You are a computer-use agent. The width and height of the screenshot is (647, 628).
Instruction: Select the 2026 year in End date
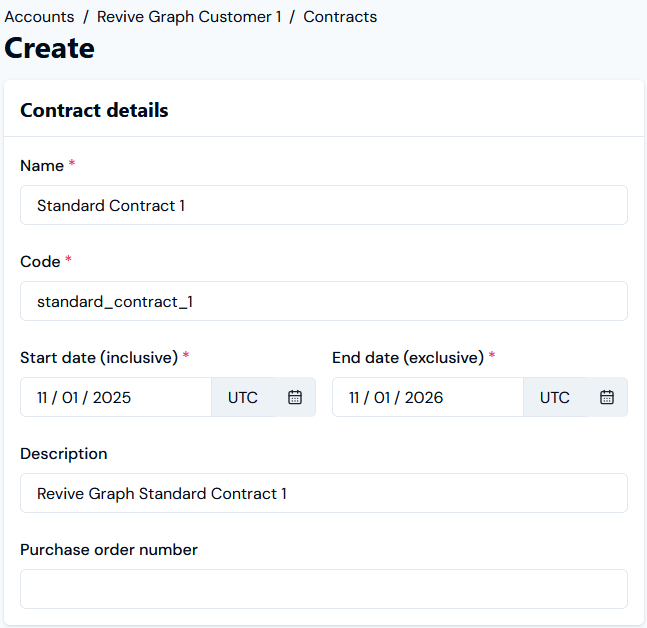(424, 397)
